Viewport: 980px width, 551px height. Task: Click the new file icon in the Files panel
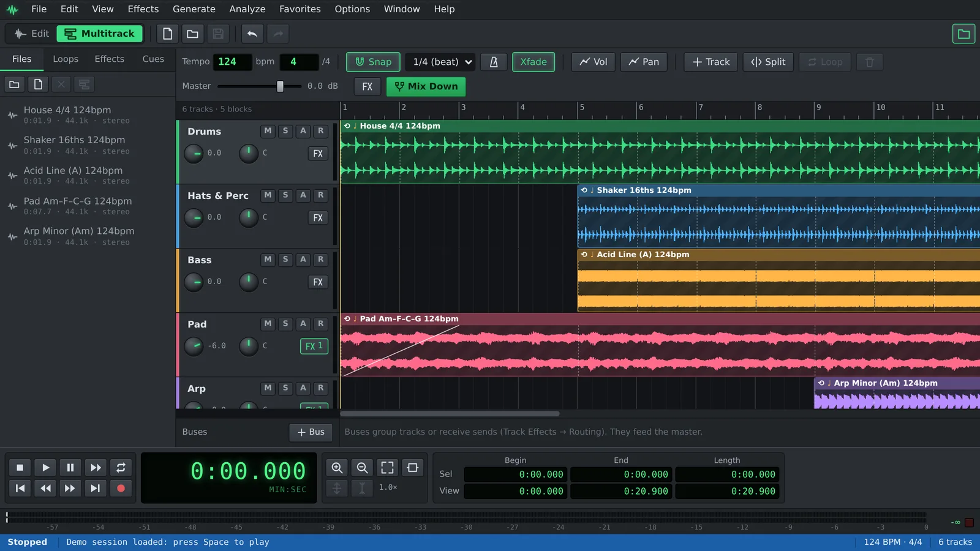38,84
